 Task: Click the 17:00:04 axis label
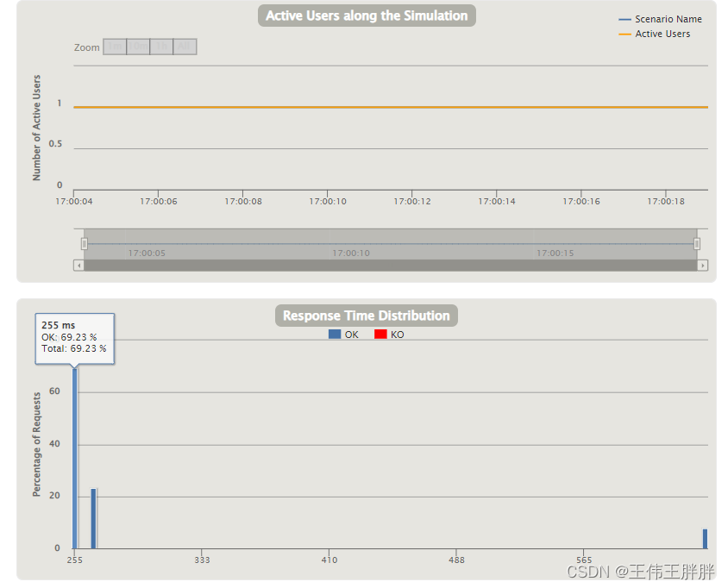coord(74,202)
